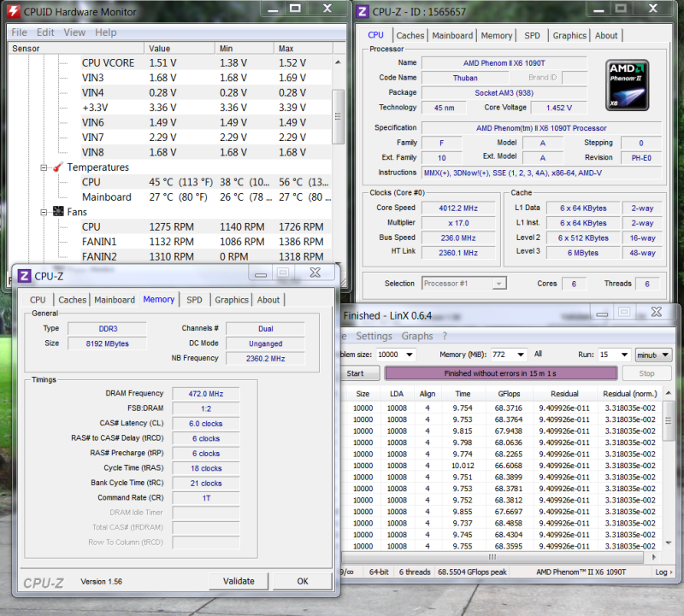
Task: Click the GFlops column header in LinX
Action: coord(509,394)
